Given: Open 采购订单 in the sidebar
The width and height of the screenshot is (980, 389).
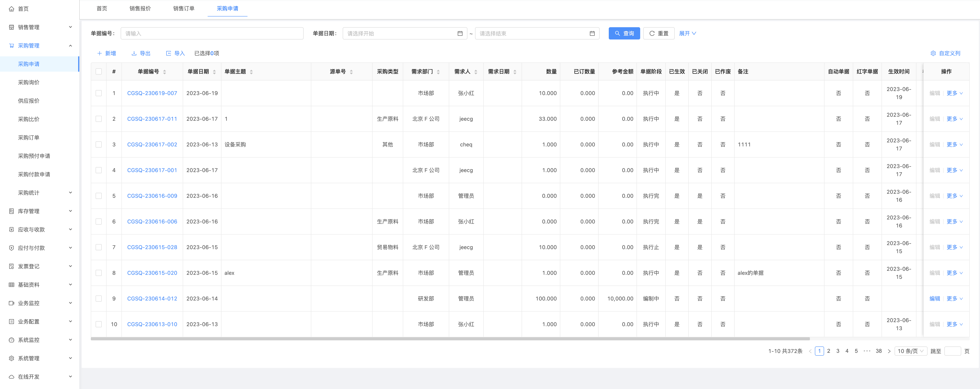Looking at the screenshot, I should pyautogui.click(x=29, y=137).
